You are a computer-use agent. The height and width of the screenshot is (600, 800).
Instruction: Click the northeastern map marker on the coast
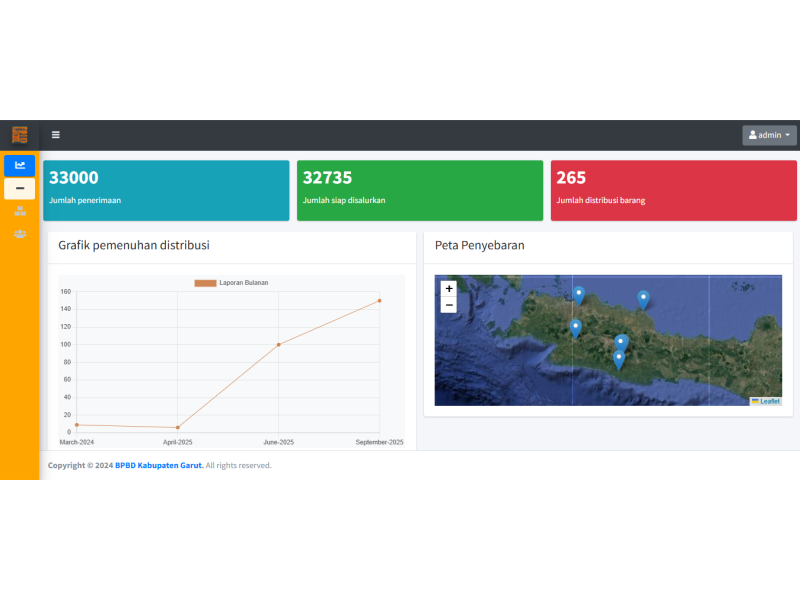(x=643, y=299)
